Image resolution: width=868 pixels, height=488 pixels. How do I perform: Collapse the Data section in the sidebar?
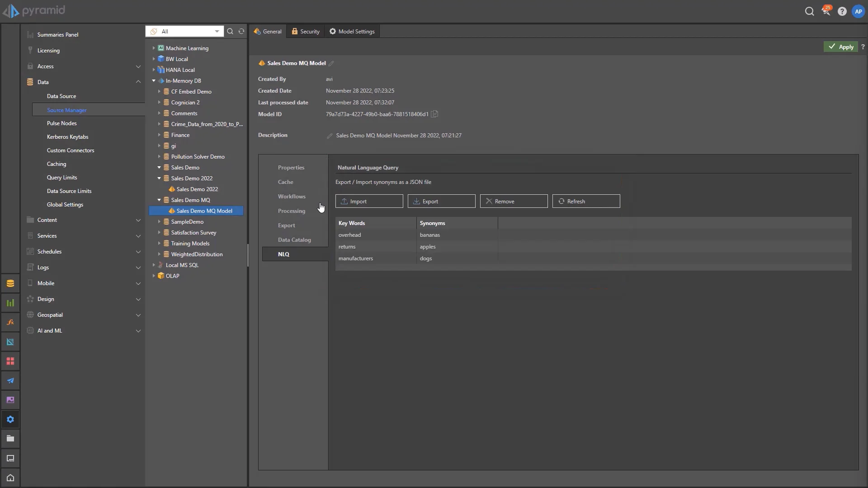tap(138, 82)
